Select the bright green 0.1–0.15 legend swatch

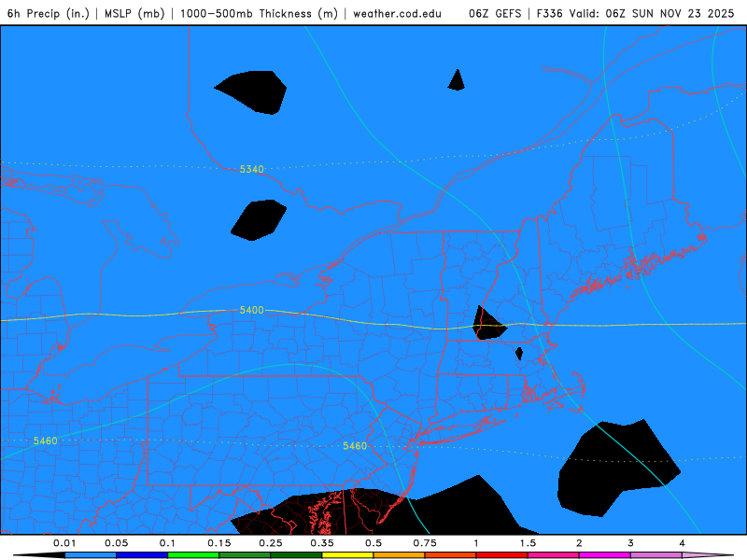(193, 555)
